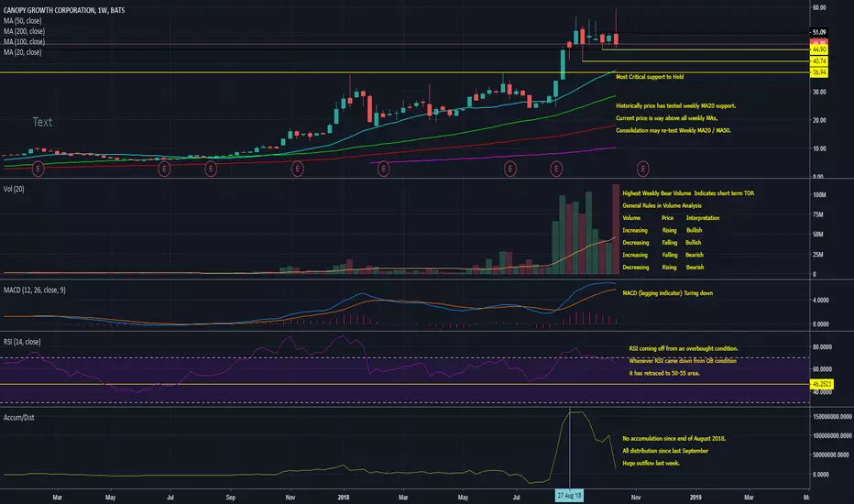Select the RSI (14, close) indicator label
The width and height of the screenshot is (854, 504).
[x=22, y=342]
